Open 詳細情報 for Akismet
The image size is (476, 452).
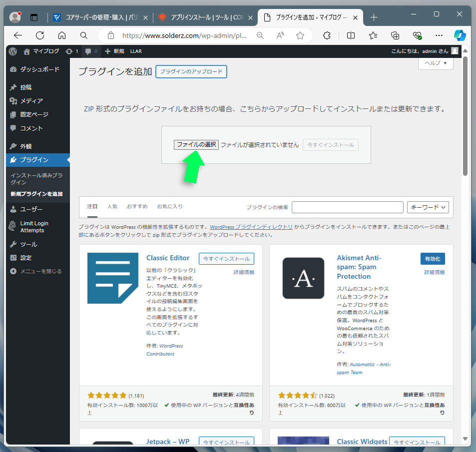click(435, 272)
